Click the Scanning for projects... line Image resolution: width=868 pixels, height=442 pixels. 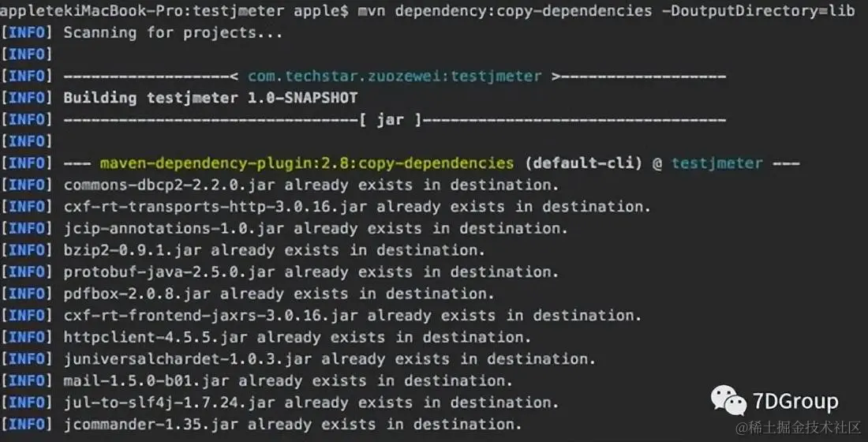click(x=173, y=32)
